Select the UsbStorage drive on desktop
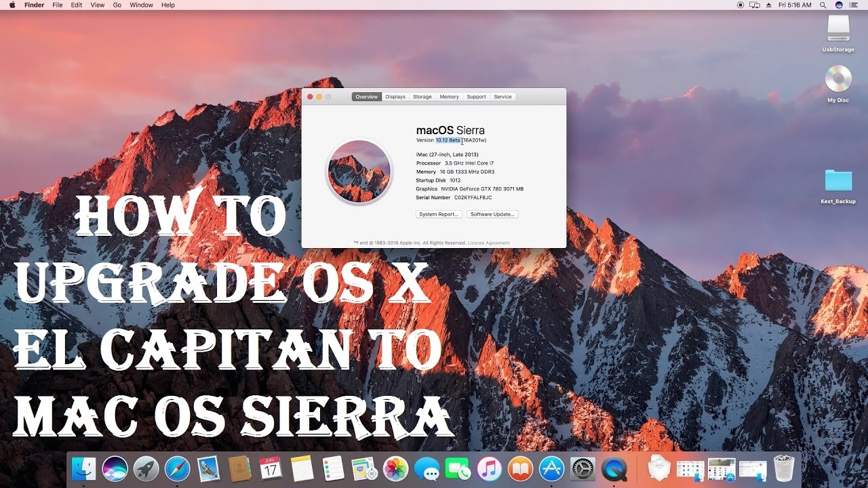The width and height of the screenshot is (868, 488). pos(838,33)
